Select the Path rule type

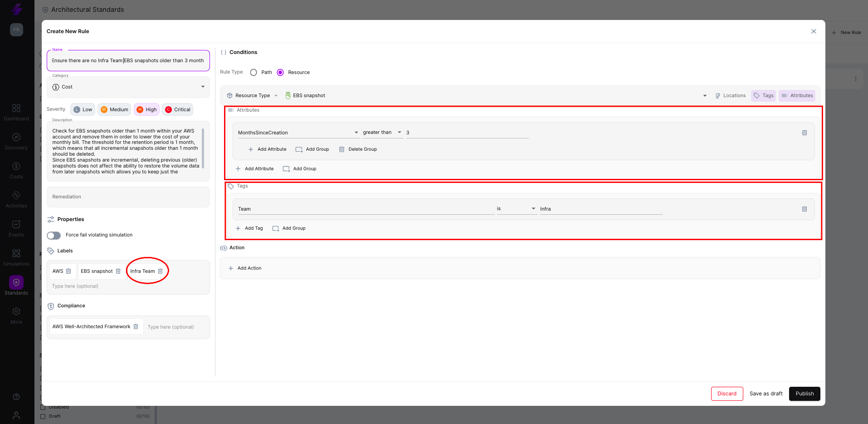tap(253, 72)
